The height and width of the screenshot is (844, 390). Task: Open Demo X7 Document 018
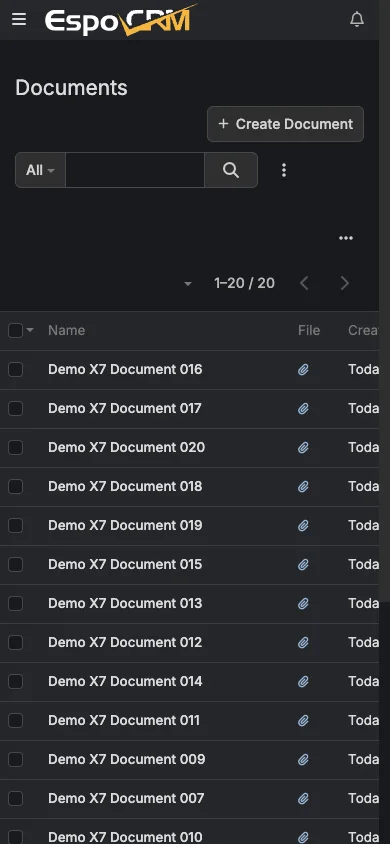pyautogui.click(x=125, y=486)
